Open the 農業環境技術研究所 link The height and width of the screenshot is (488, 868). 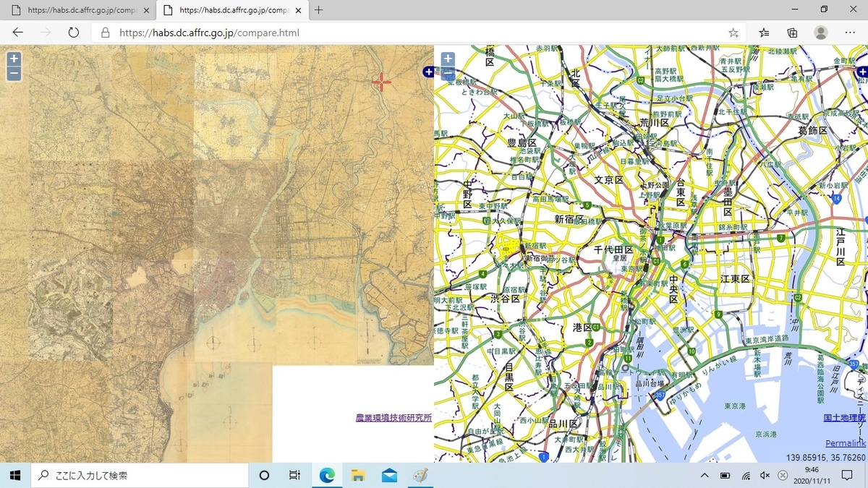click(x=393, y=418)
